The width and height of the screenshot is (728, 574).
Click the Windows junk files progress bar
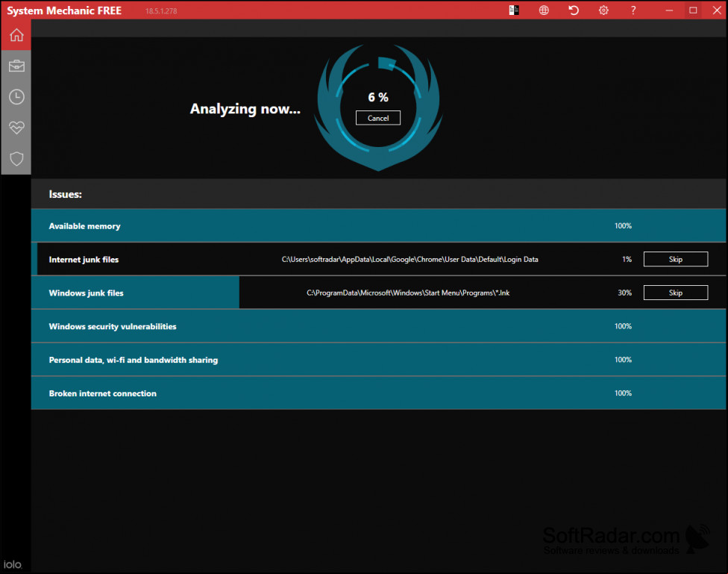(135, 293)
